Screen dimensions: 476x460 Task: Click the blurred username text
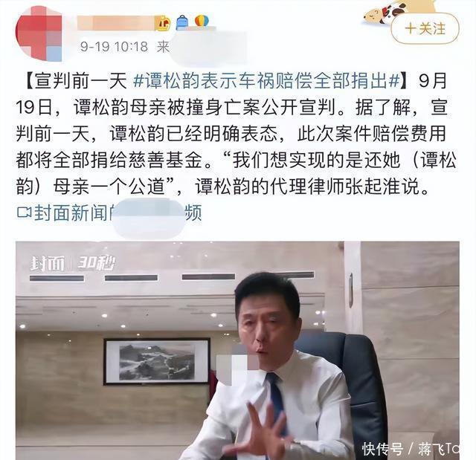[116, 23]
